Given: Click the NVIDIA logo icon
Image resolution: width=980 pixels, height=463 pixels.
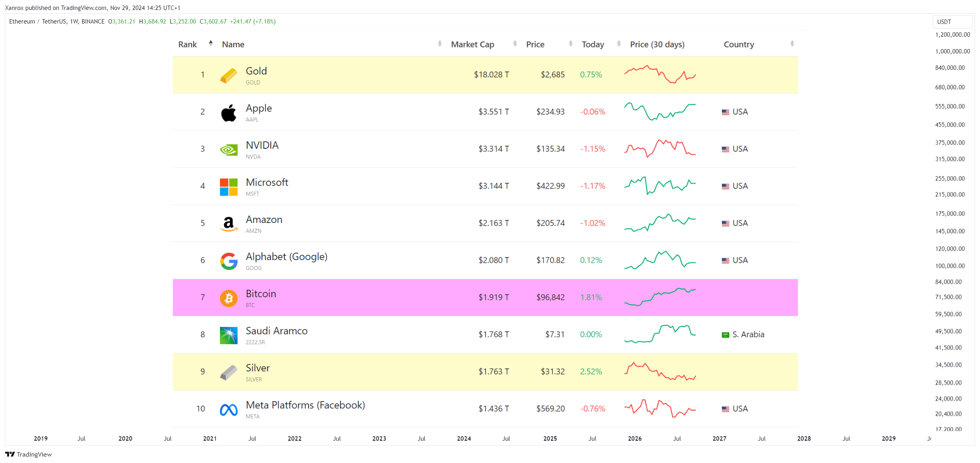Looking at the screenshot, I should 229,150.
